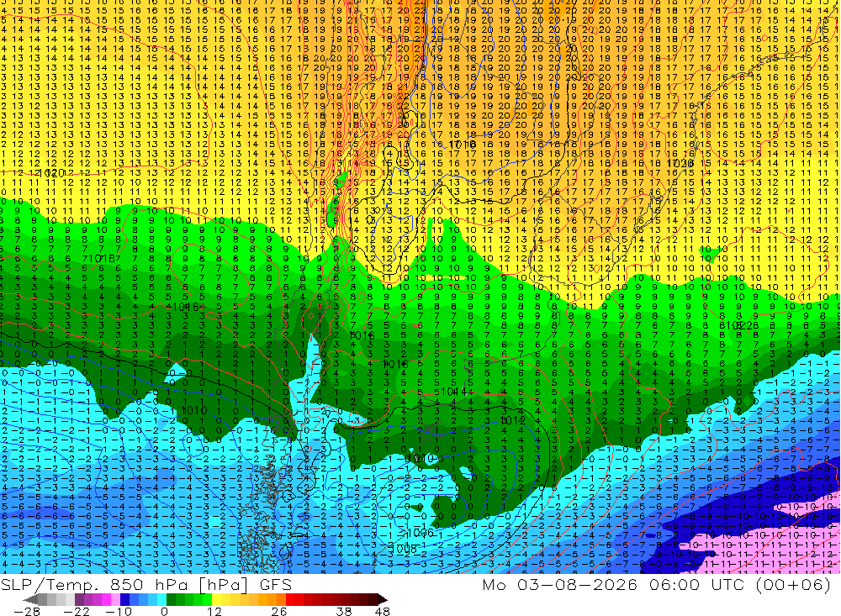Click the gray left arrow end of the color bar
The height and width of the screenshot is (616, 841).
click(x=30, y=600)
